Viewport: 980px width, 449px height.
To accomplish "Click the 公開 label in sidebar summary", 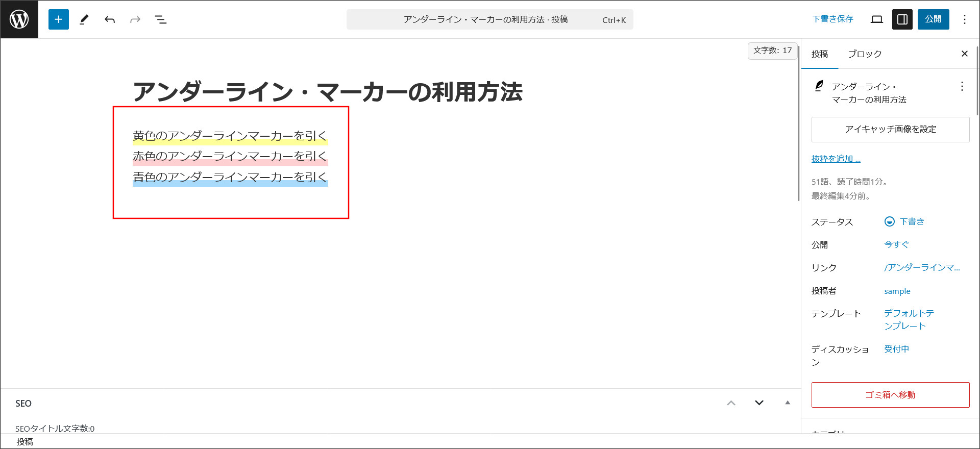I will [820, 245].
